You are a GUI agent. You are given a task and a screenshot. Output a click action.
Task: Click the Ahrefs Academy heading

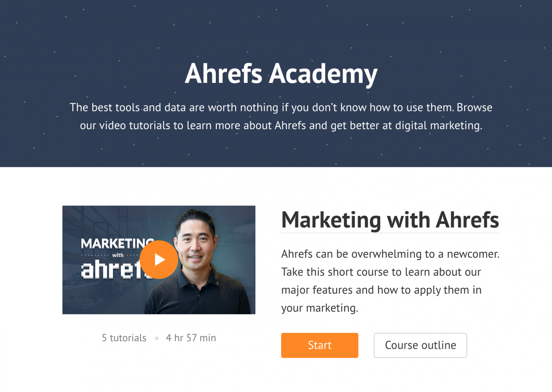pyautogui.click(x=281, y=74)
